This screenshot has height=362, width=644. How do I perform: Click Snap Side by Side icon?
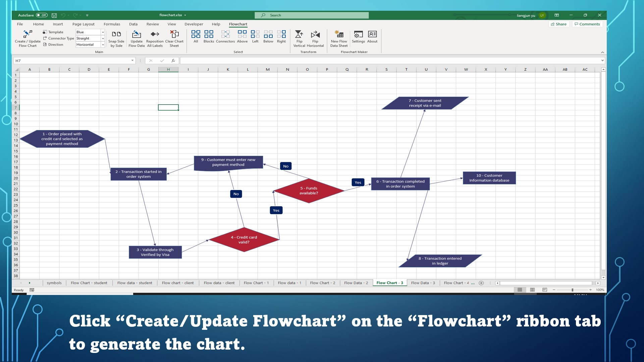point(116,34)
